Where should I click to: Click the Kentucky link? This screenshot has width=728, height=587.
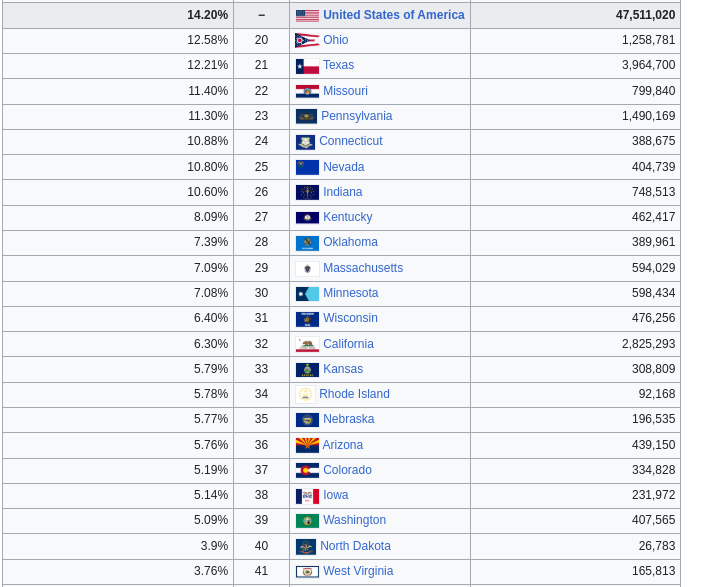(348, 217)
